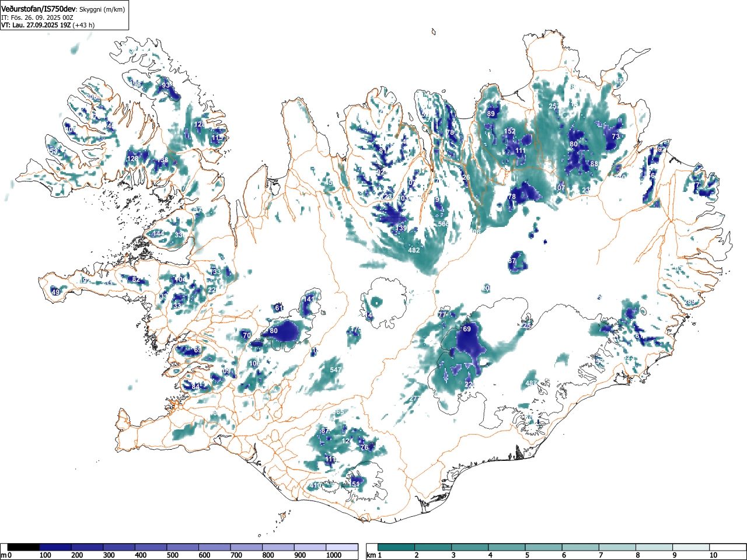Click the 141 visibility value on map

(x=308, y=299)
